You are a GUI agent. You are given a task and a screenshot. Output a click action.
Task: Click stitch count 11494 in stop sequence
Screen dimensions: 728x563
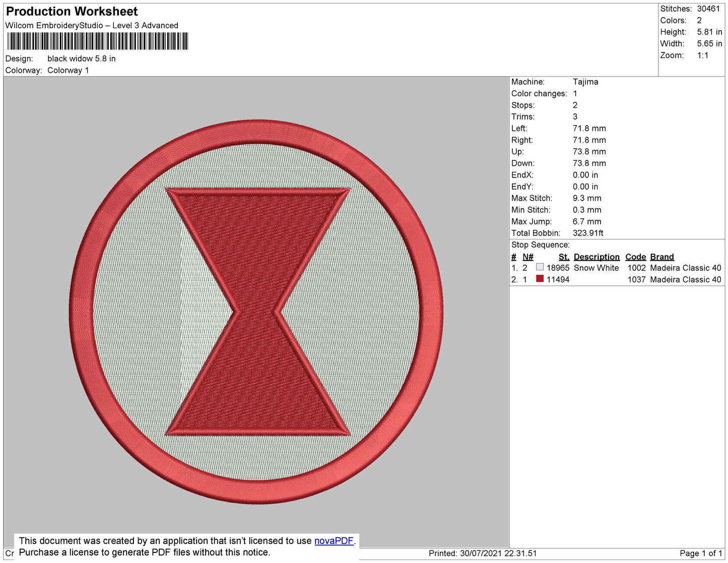558,280
